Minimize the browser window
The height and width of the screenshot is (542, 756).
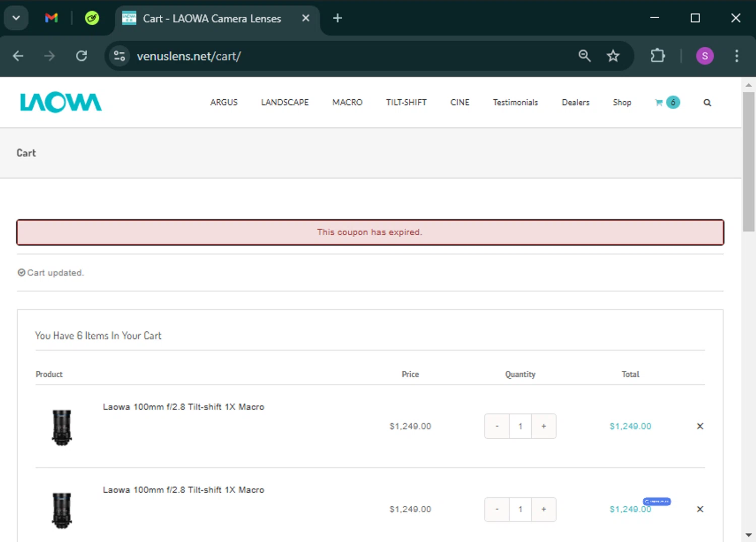[655, 18]
